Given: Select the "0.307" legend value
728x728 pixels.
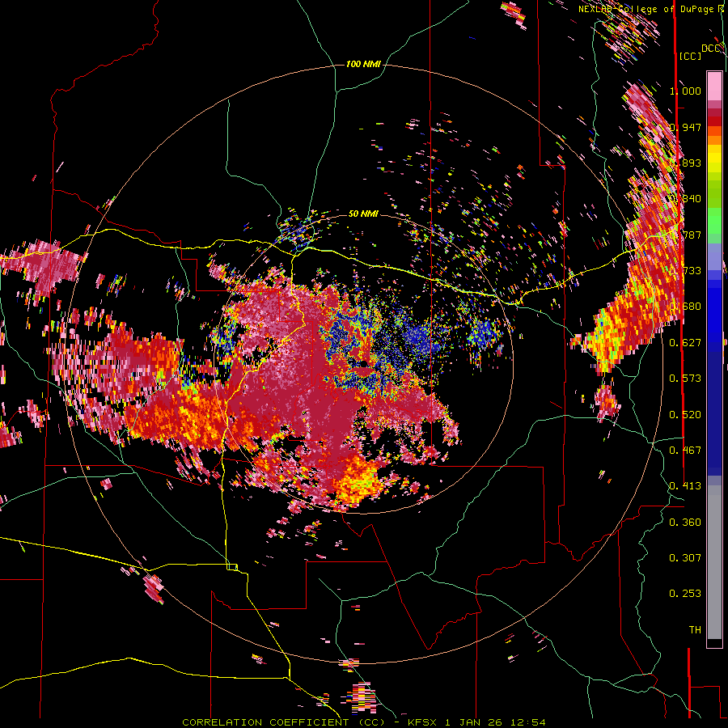Looking at the screenshot, I should tap(685, 558).
